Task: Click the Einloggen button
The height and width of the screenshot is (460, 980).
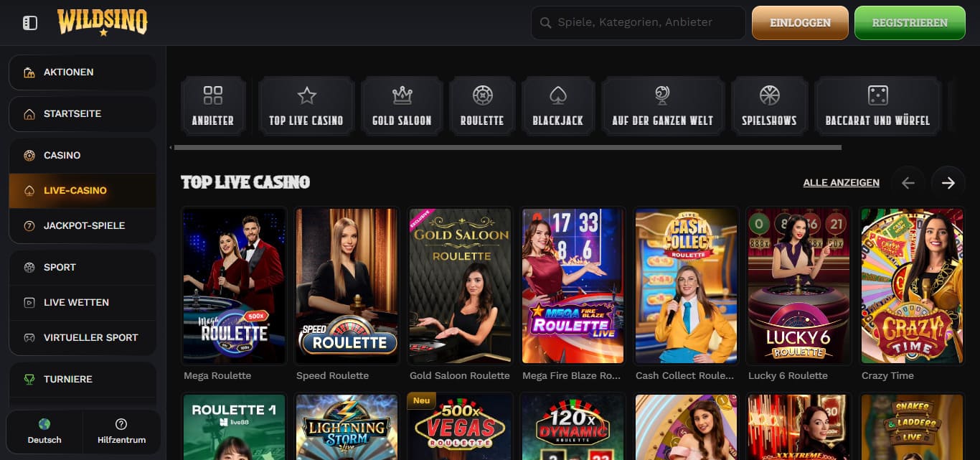Action: 800,23
